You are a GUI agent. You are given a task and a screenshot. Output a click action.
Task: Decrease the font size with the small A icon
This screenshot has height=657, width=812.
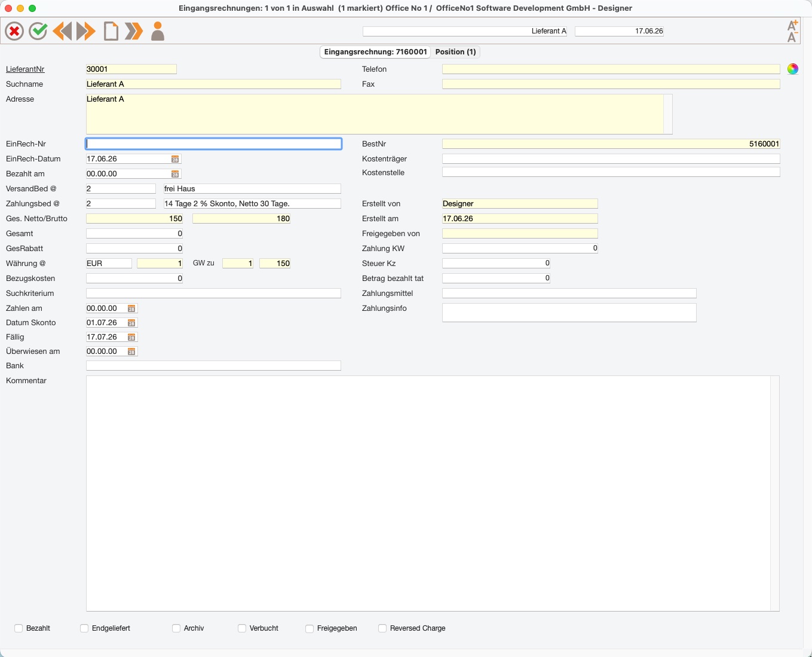coord(792,37)
